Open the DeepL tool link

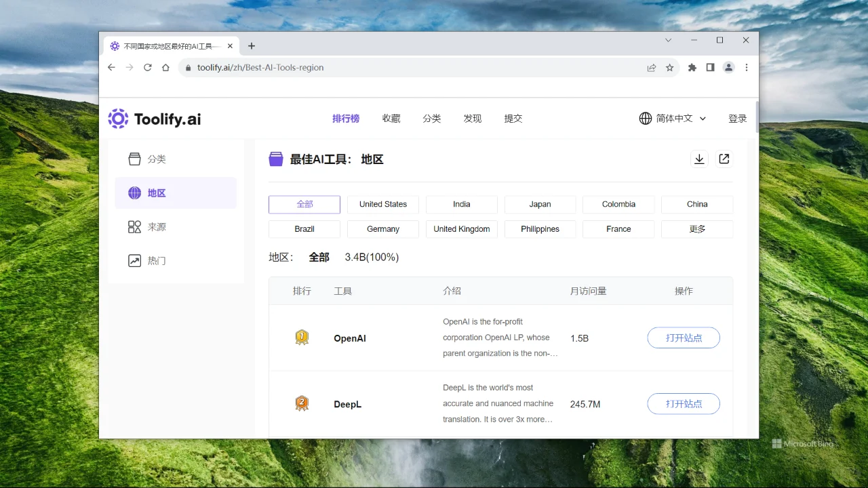[x=347, y=404]
